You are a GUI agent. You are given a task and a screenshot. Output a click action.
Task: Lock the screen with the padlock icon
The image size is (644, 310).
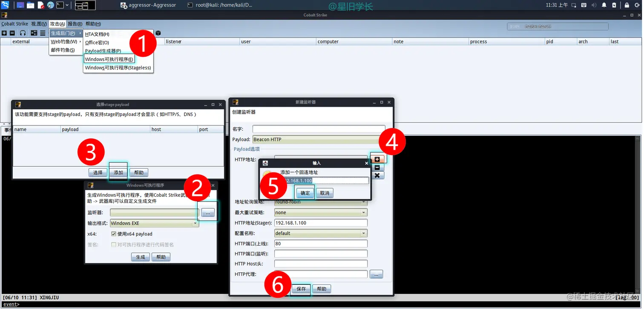(x=627, y=5)
